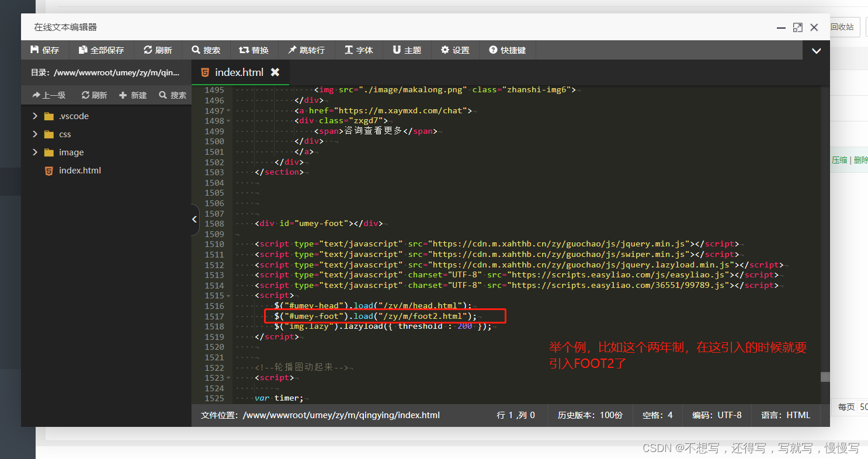
Task: Click the 刷新 refresh button in top toolbar
Action: pos(158,50)
